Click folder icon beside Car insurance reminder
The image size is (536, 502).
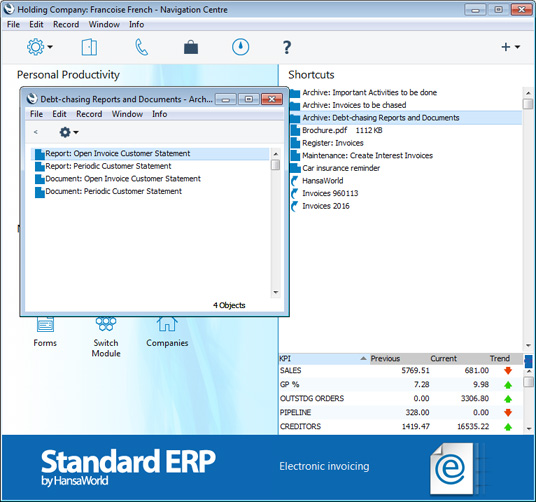click(295, 168)
